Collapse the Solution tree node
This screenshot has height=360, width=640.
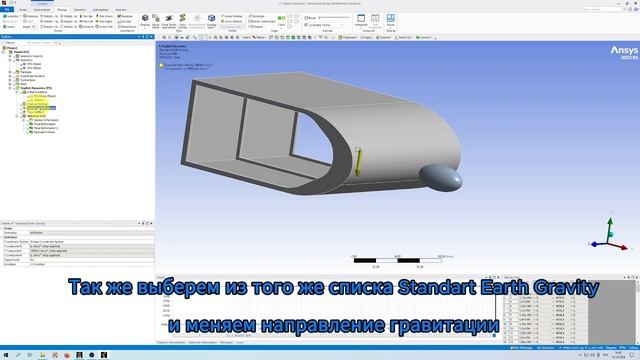[17, 116]
